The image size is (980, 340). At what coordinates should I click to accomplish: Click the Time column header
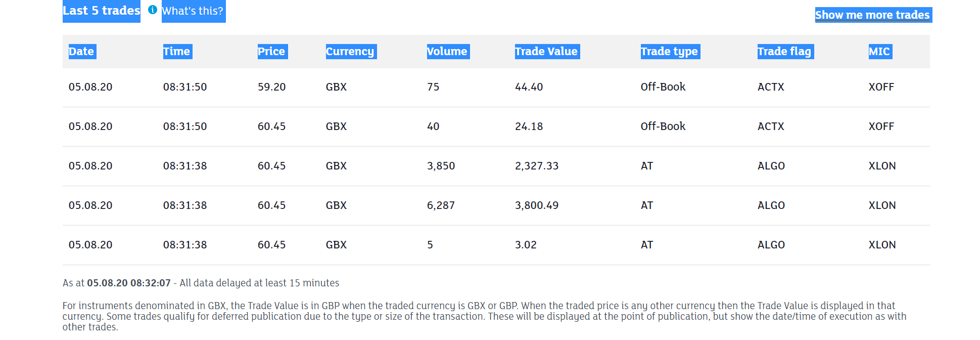click(x=177, y=52)
